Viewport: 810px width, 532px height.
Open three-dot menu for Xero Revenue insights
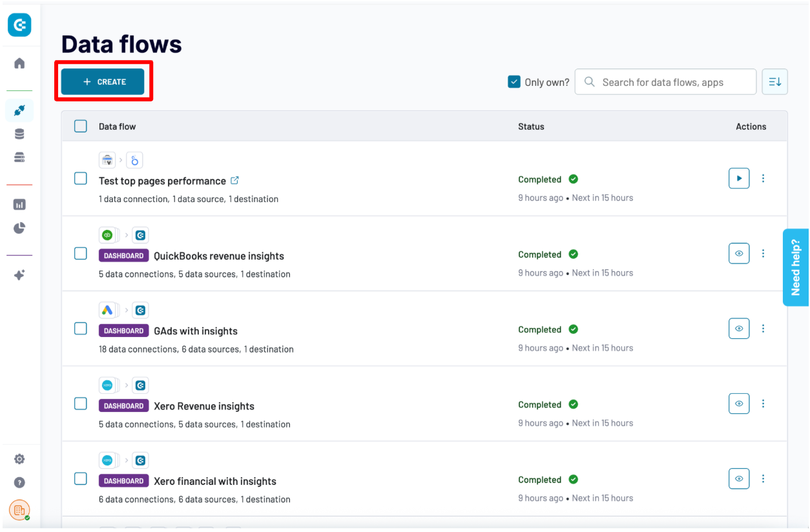coord(763,404)
